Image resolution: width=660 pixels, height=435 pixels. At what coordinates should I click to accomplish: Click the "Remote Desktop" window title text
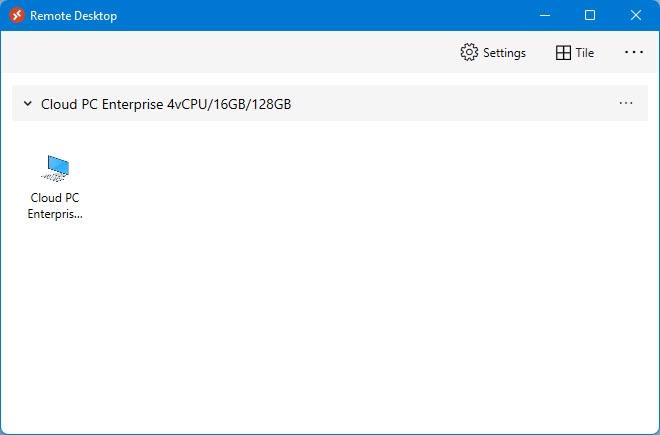pos(72,16)
